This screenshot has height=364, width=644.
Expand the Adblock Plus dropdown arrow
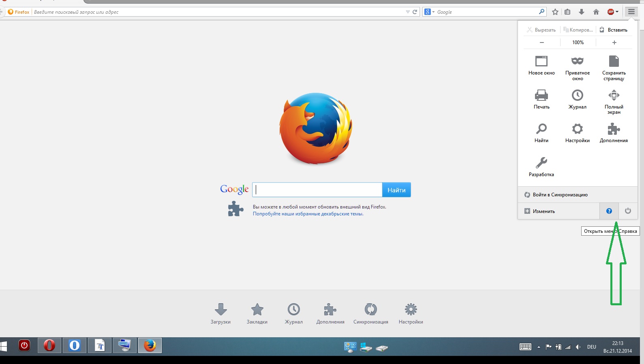(x=617, y=12)
